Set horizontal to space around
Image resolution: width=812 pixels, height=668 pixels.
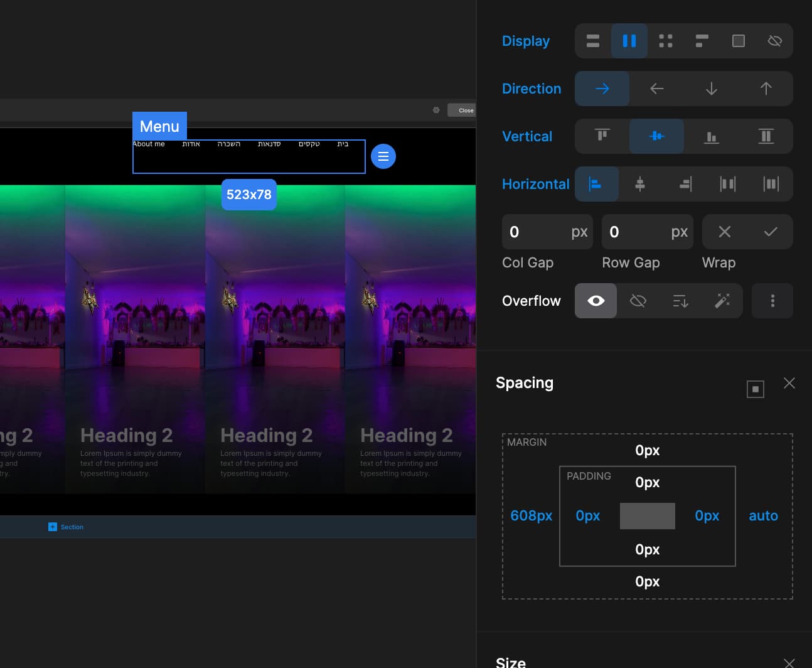pos(771,184)
